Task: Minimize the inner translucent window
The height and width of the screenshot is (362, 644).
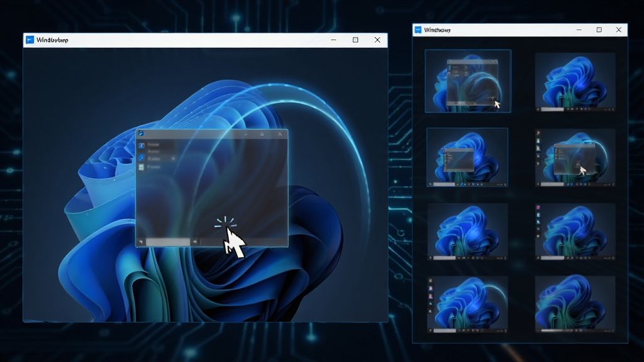Action: click(x=246, y=134)
